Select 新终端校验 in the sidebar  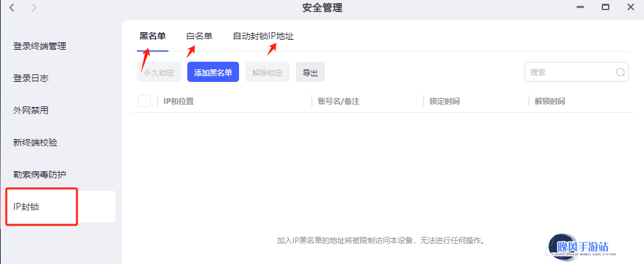(x=35, y=142)
